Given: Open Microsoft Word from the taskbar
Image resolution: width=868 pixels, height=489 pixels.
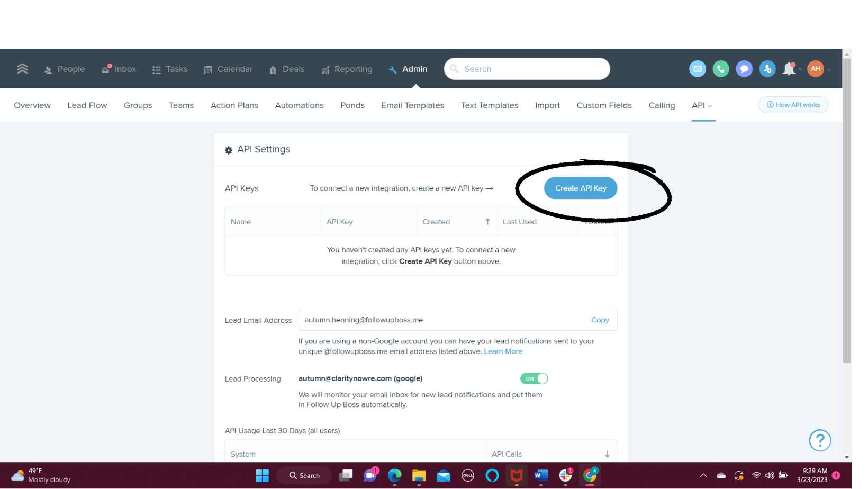Looking at the screenshot, I should [541, 476].
